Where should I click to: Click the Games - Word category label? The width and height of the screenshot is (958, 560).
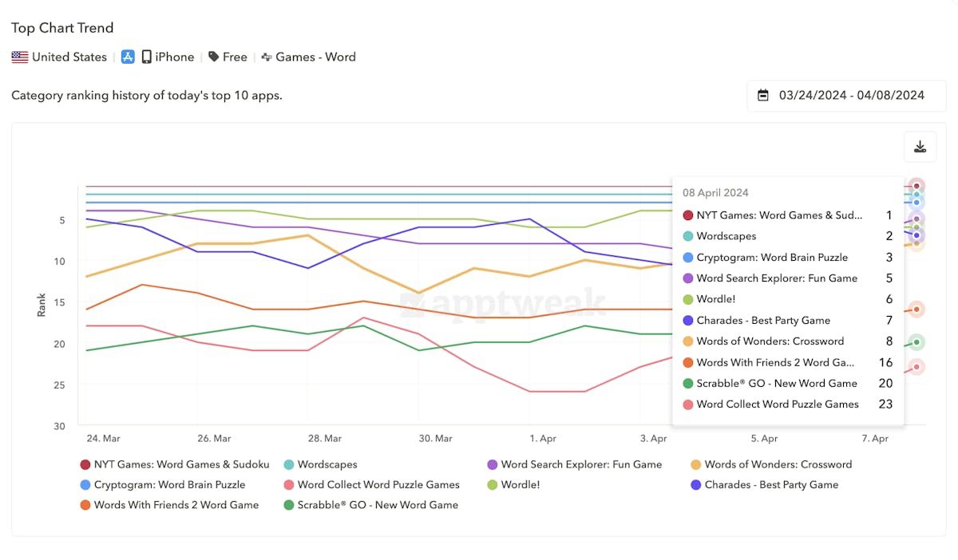(x=316, y=57)
